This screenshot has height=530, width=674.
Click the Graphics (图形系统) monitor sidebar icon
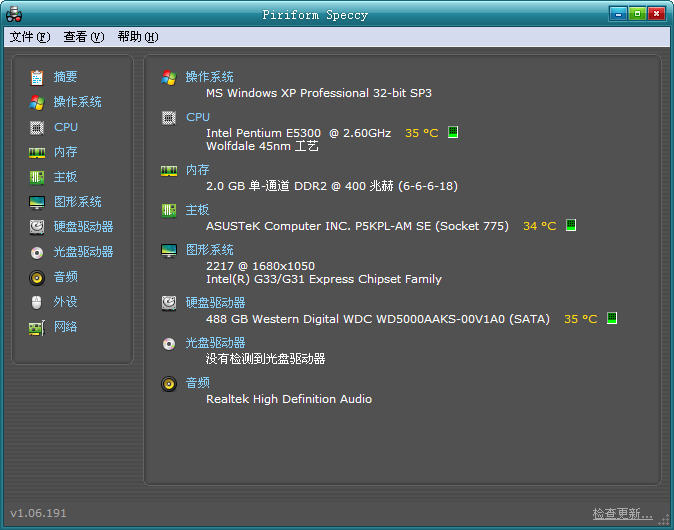click(37, 202)
